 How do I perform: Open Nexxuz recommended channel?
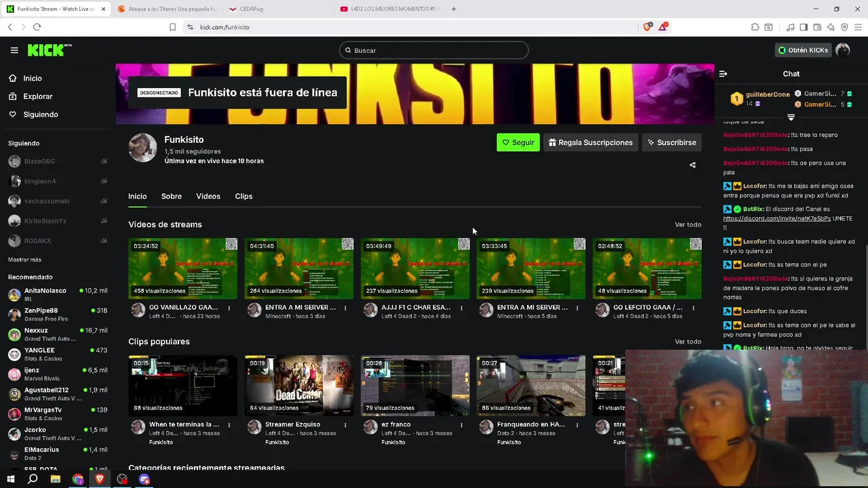[x=58, y=334]
